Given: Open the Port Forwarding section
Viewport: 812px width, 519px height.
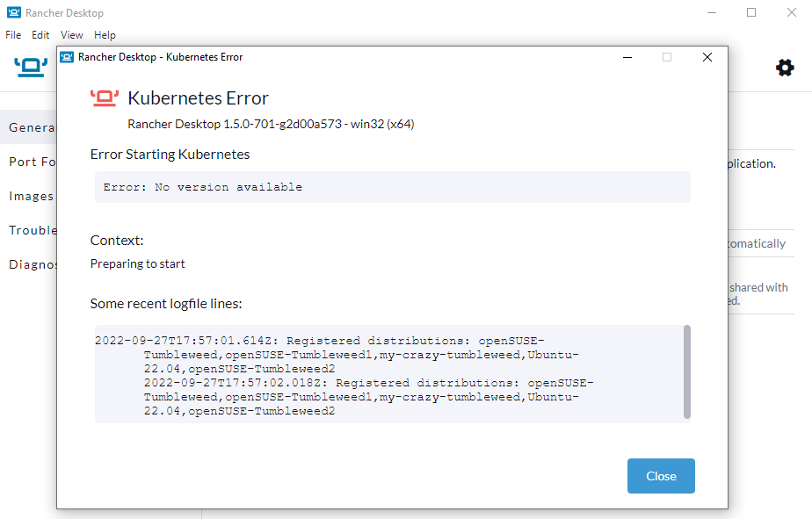Looking at the screenshot, I should pyautogui.click(x=29, y=162).
